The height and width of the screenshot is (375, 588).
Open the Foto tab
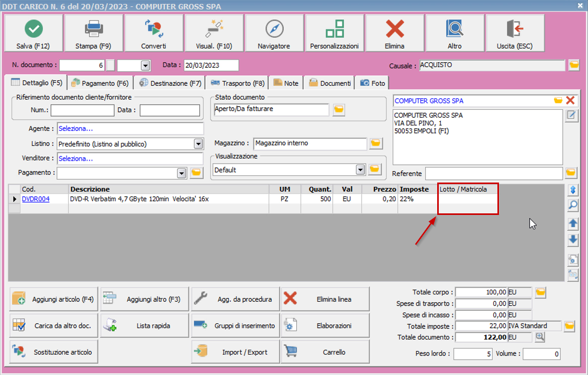pyautogui.click(x=372, y=83)
